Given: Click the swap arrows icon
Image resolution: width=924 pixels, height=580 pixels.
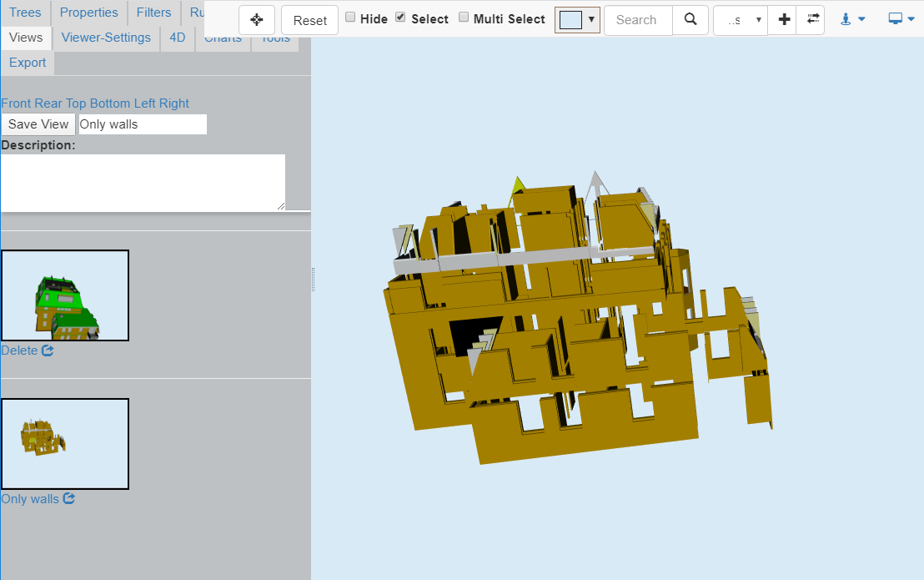Looking at the screenshot, I should (x=811, y=18).
